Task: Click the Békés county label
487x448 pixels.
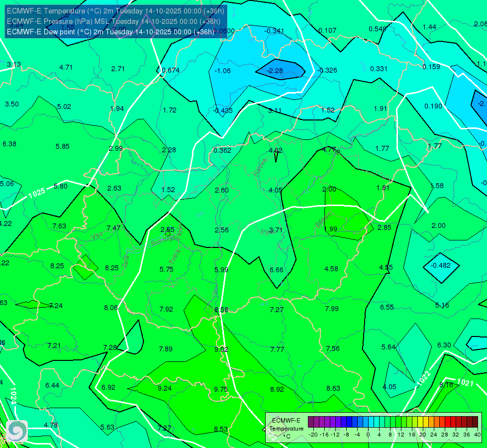Action: (x=323, y=220)
